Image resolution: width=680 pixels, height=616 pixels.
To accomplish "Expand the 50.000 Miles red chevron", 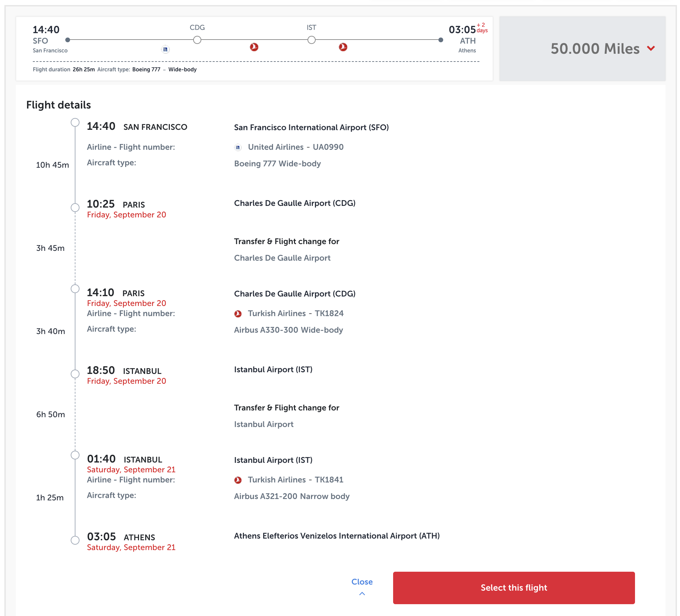I will pyautogui.click(x=651, y=48).
